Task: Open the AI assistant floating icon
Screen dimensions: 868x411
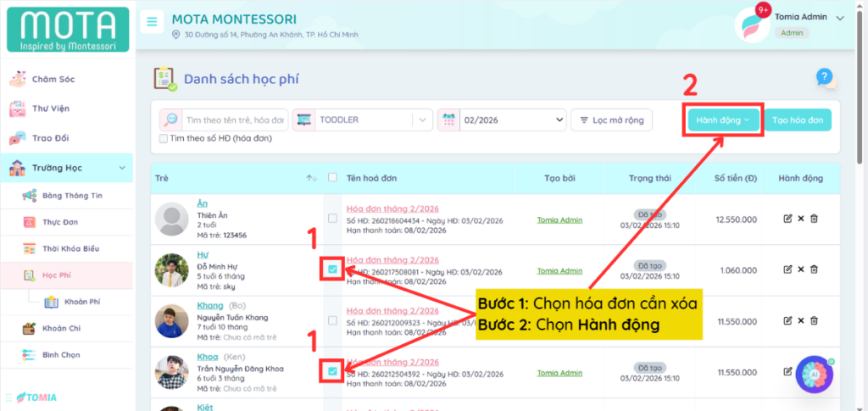Action: coord(814,374)
